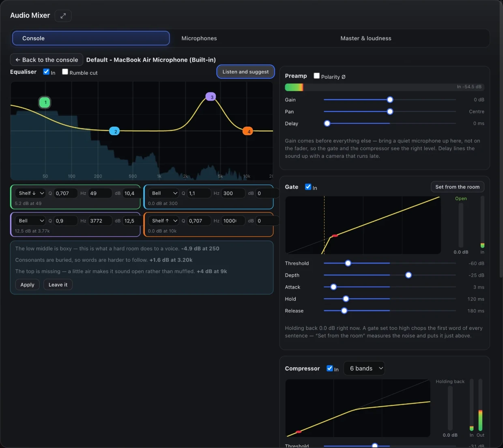
Task: Click the Q field showing 0,707 for band 1
Action: click(x=66, y=193)
